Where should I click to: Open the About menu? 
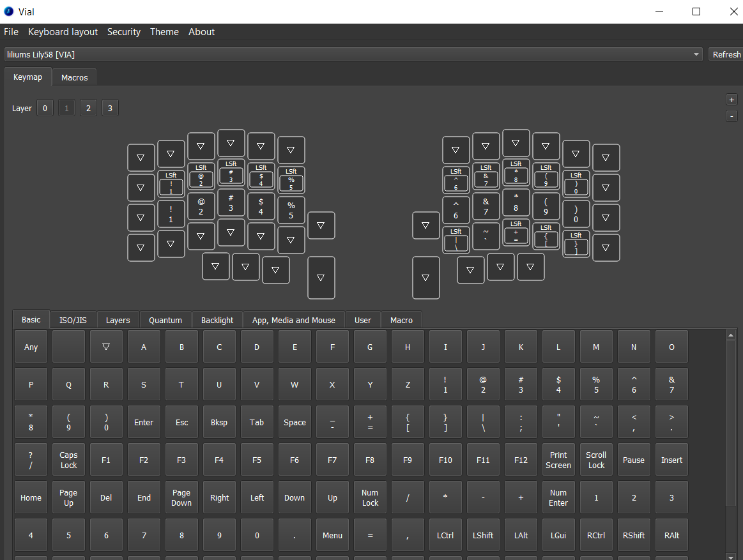click(201, 32)
